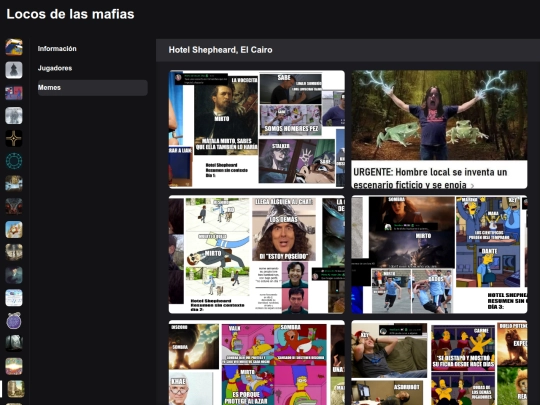Open the meme with Marge 'Es porque protege al azar'
Image resolution: width=540 pixels, height=405 pixels.
(x=257, y=363)
